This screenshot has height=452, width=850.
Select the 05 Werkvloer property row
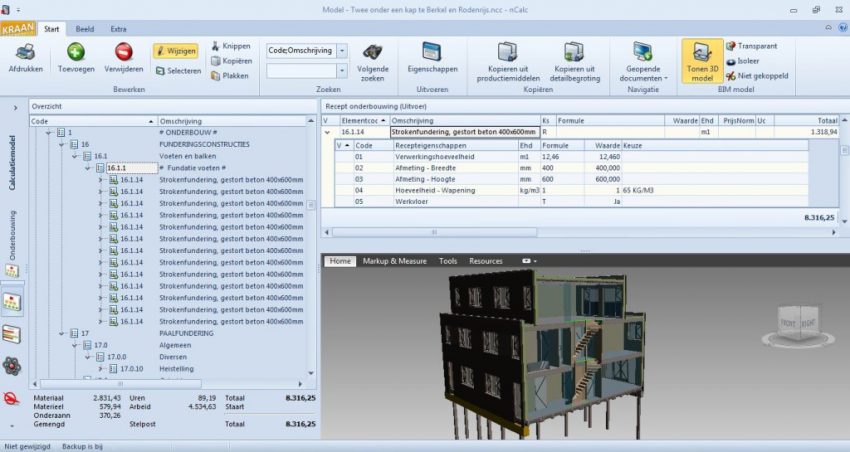click(x=571, y=202)
